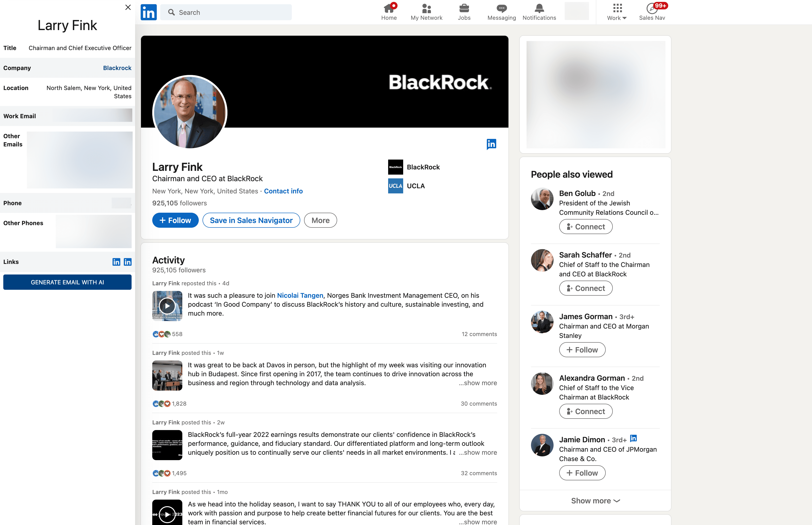Focus the LinkedIn Search field

[x=226, y=12]
